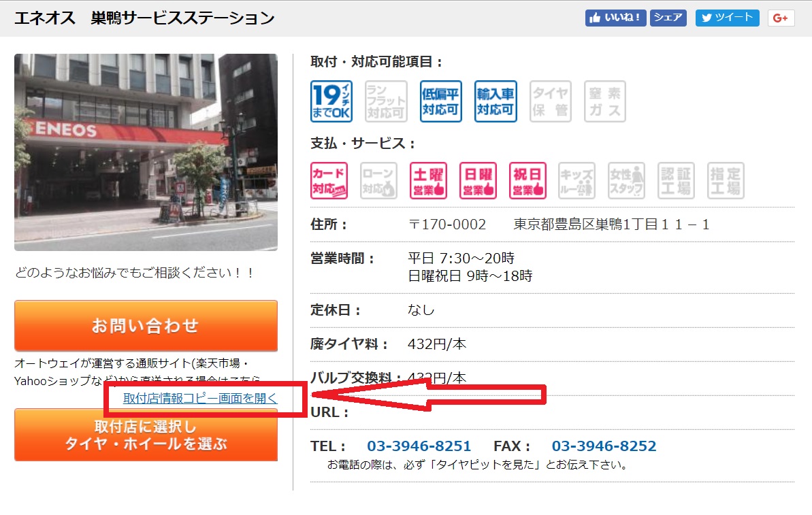Click the 廃タイヤ料 value 432円/本

[437, 344]
